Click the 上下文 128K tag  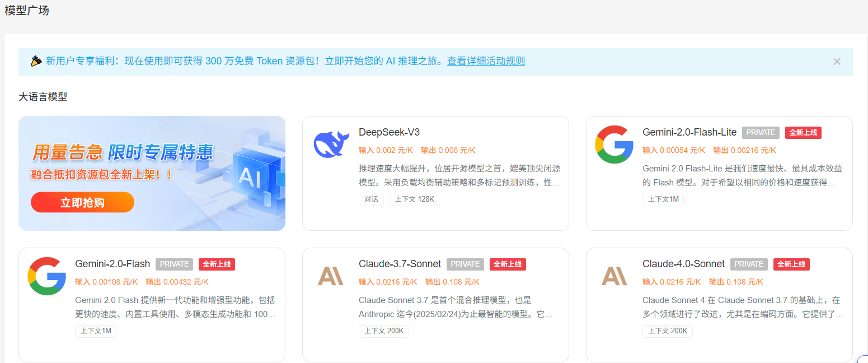point(414,199)
